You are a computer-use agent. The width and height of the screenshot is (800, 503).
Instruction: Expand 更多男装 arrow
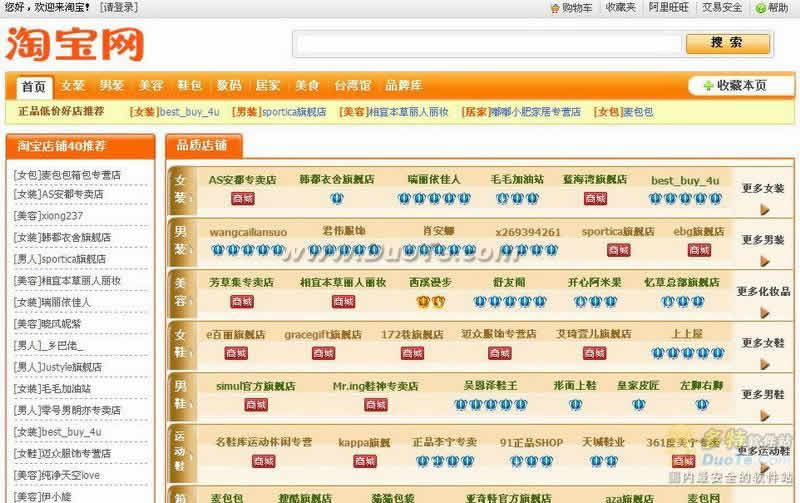pos(764,261)
